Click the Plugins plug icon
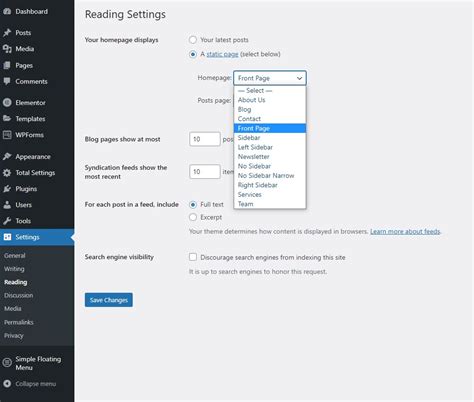Screen dimensions: 474x402 [7, 189]
